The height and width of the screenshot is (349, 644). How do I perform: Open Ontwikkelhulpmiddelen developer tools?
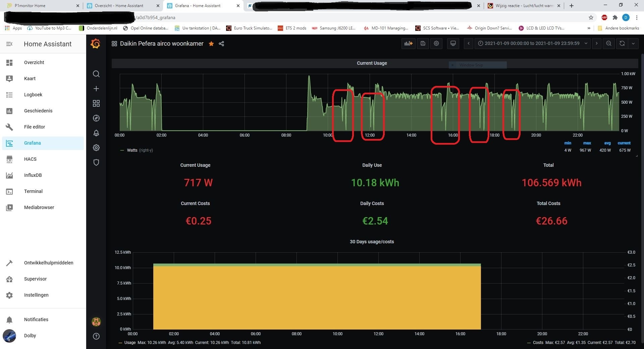(43, 263)
